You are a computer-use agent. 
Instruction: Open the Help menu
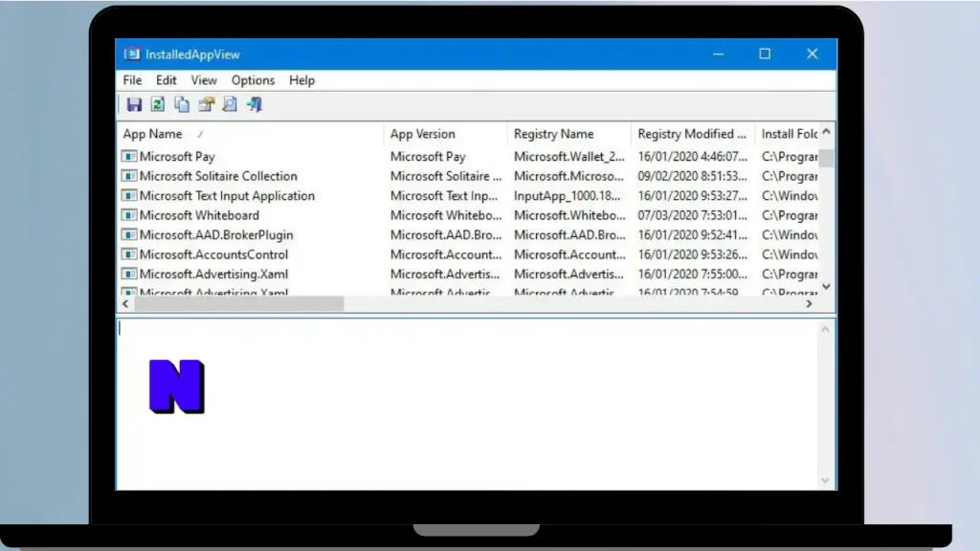[x=301, y=80]
